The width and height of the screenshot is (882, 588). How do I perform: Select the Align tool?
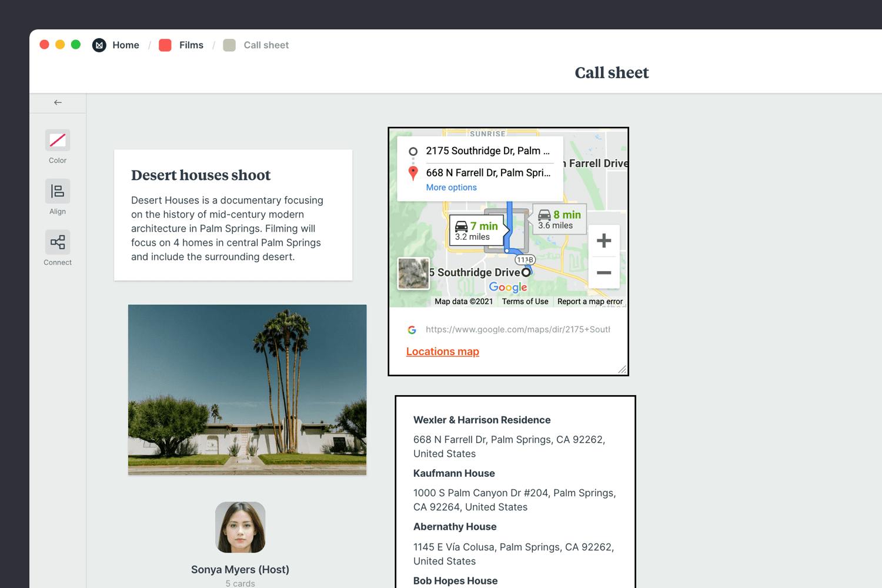[58, 192]
